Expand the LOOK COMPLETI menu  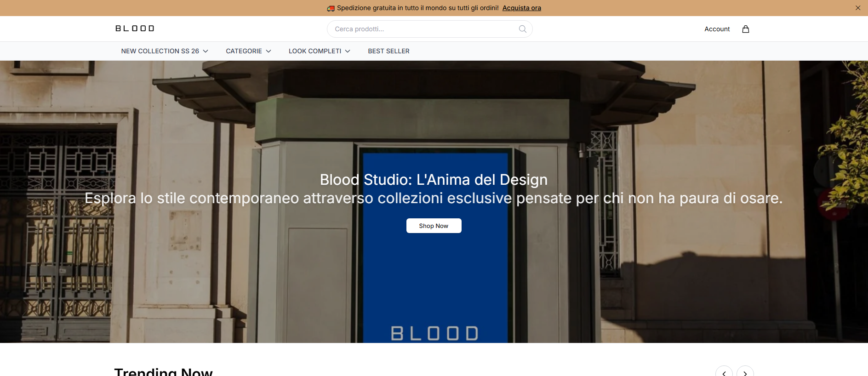coord(320,51)
